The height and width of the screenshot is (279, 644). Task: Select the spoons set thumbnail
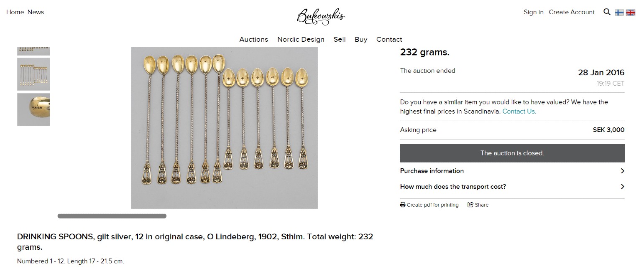33,74
